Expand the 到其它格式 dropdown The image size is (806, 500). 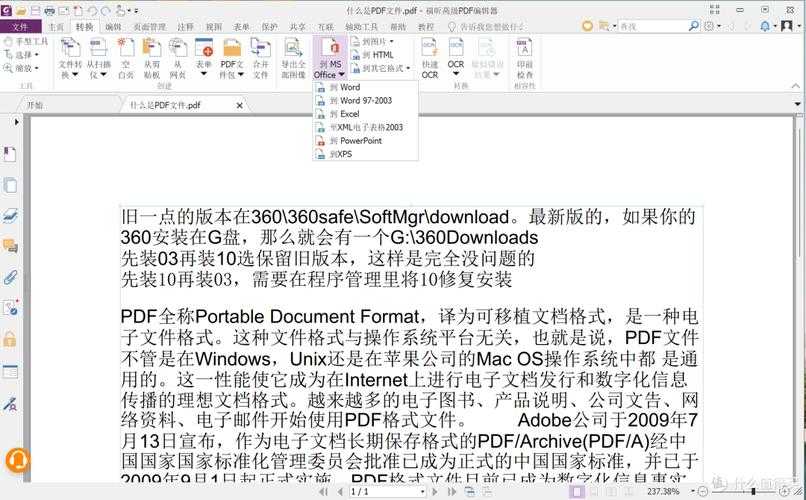(384, 68)
